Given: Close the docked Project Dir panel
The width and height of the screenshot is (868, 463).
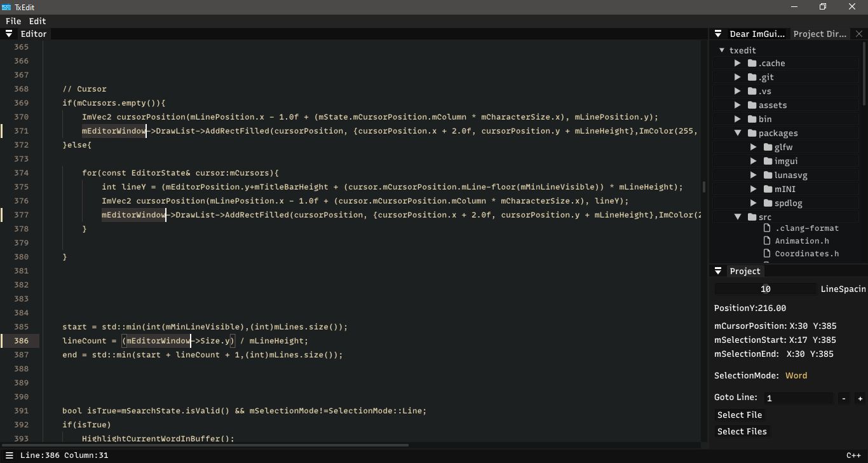Looking at the screenshot, I should coord(859,34).
